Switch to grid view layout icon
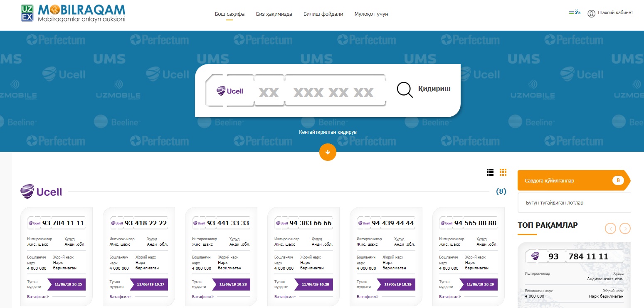This screenshot has width=644, height=308. pyautogui.click(x=503, y=172)
